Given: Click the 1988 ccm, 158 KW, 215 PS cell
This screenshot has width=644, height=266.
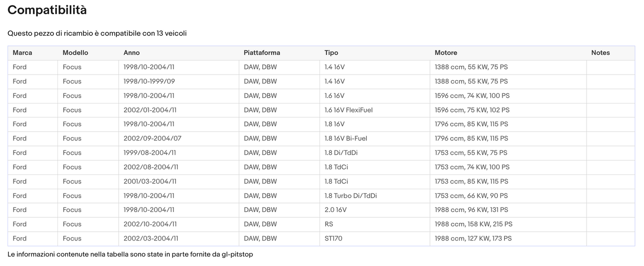Looking at the screenshot, I should click(473, 224).
